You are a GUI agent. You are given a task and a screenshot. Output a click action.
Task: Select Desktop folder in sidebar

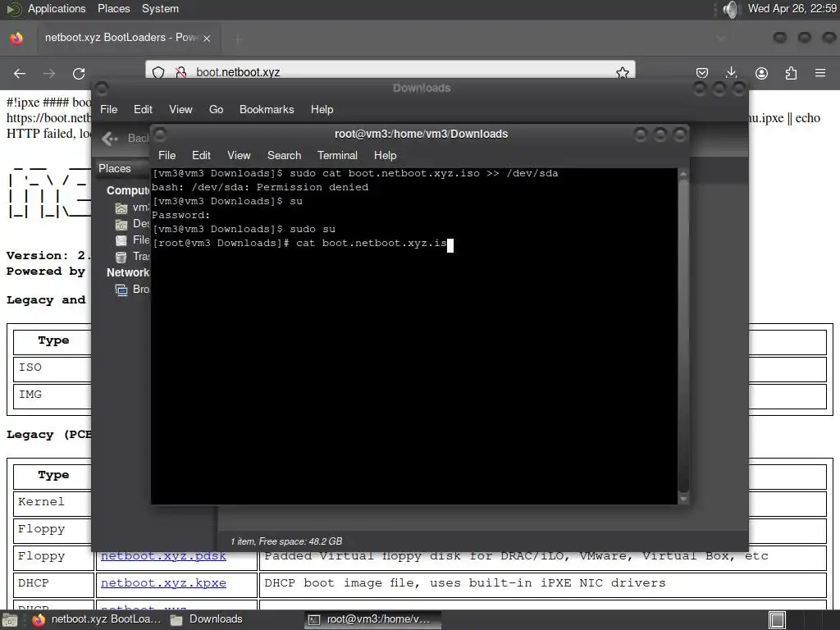tap(132, 223)
